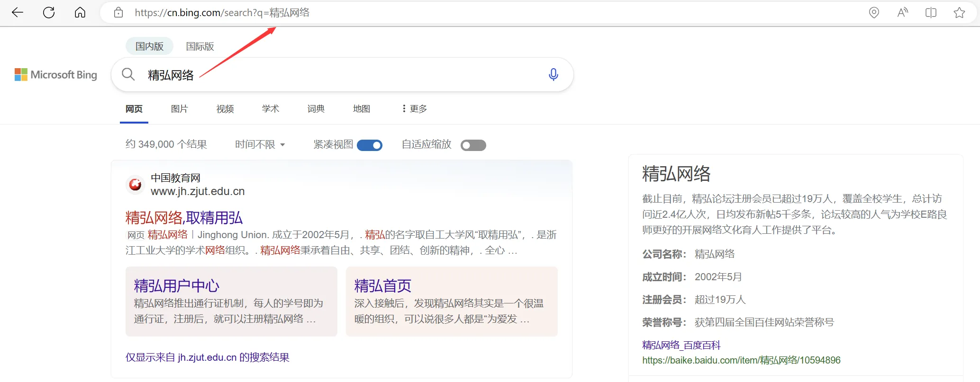Open the baike.baidu.com URL link
This screenshot has width=980, height=382.
click(741, 360)
